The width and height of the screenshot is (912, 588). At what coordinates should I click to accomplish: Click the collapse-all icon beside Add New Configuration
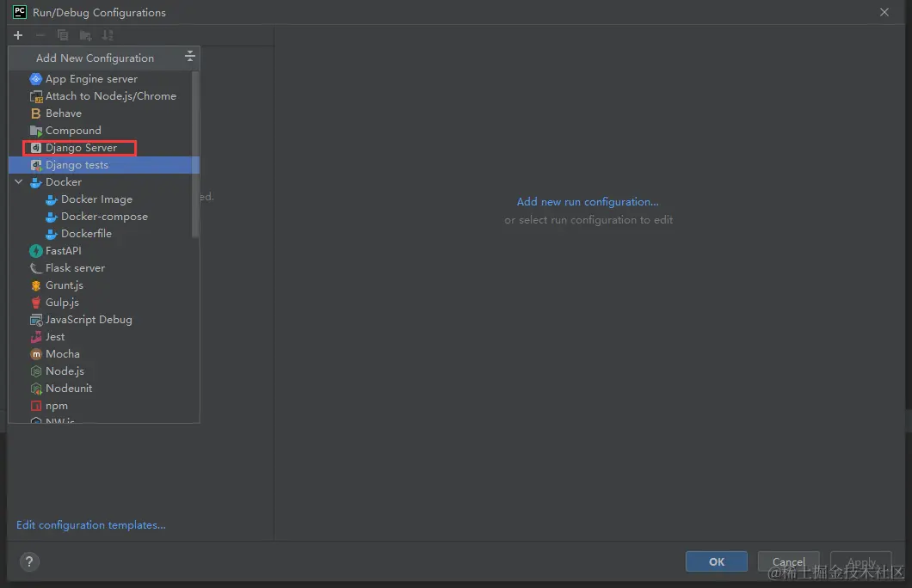(x=189, y=57)
